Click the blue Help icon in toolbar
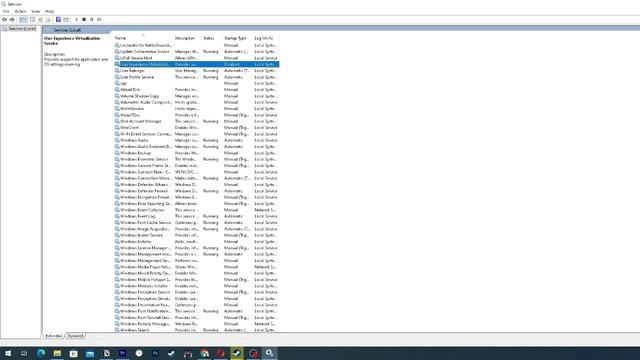The width and height of the screenshot is (640, 360). coord(58,20)
